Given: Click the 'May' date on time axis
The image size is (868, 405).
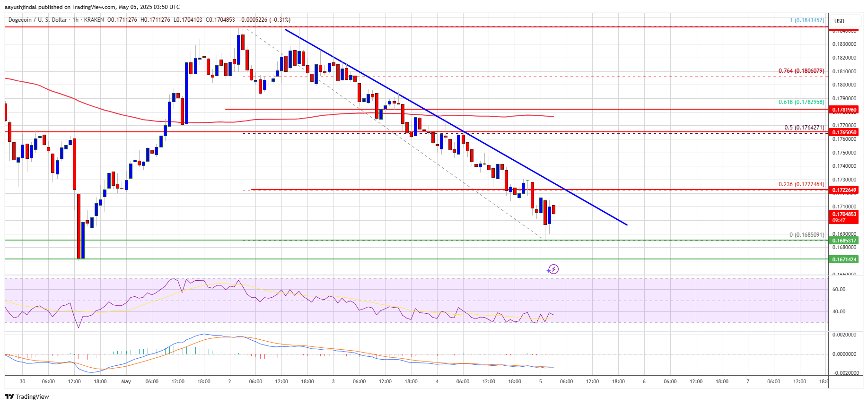Looking at the screenshot, I should (x=126, y=381).
